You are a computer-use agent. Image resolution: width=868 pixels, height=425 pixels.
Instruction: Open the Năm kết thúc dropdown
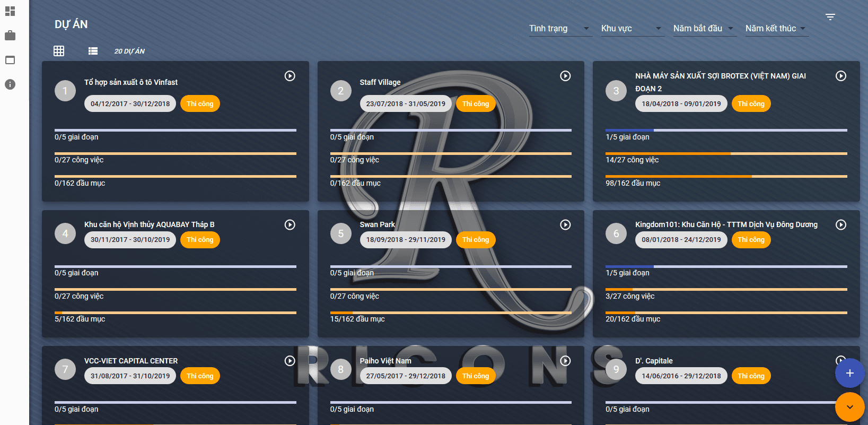pyautogui.click(x=775, y=29)
